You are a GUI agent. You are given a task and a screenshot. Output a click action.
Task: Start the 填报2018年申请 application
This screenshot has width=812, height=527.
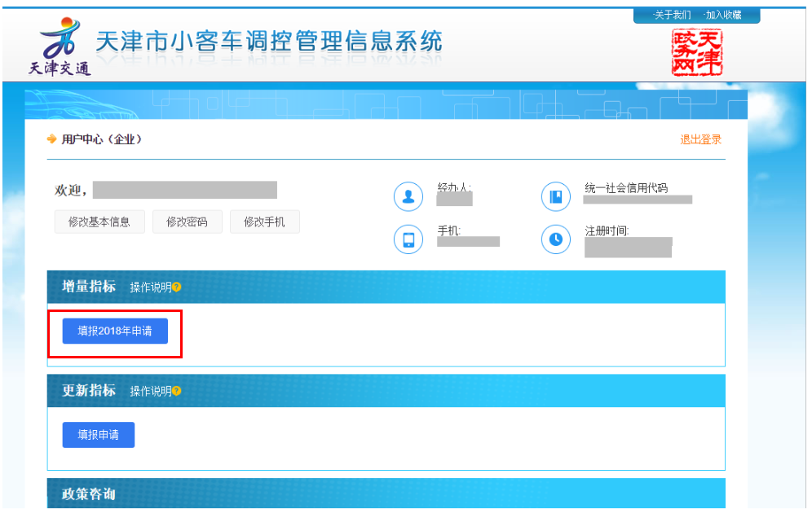[x=115, y=331]
